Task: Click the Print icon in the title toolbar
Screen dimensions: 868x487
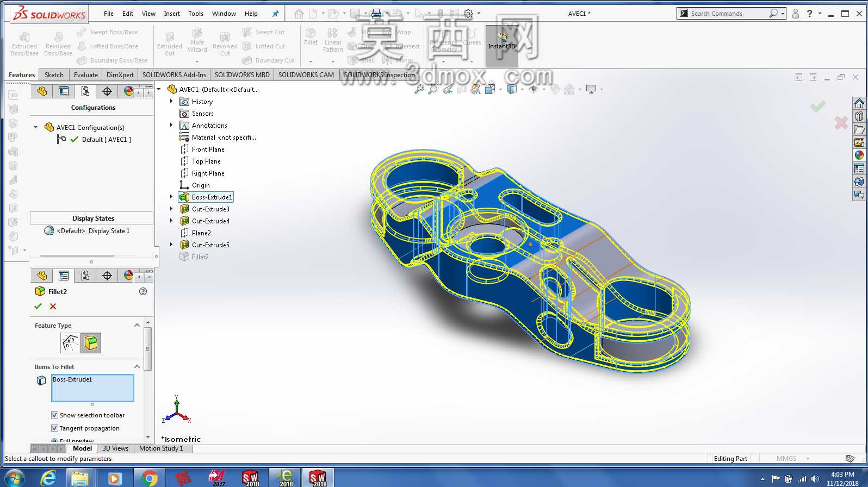Action: tap(376, 14)
